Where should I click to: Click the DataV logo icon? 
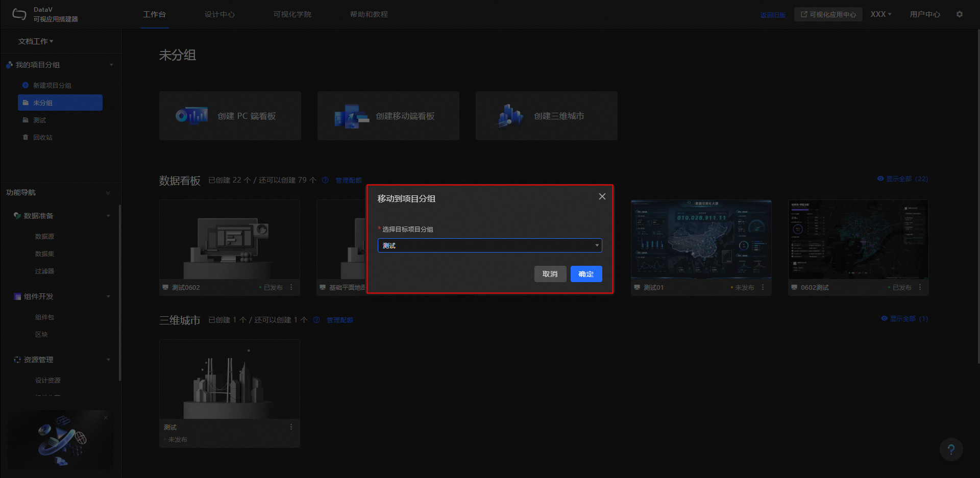coord(19,14)
